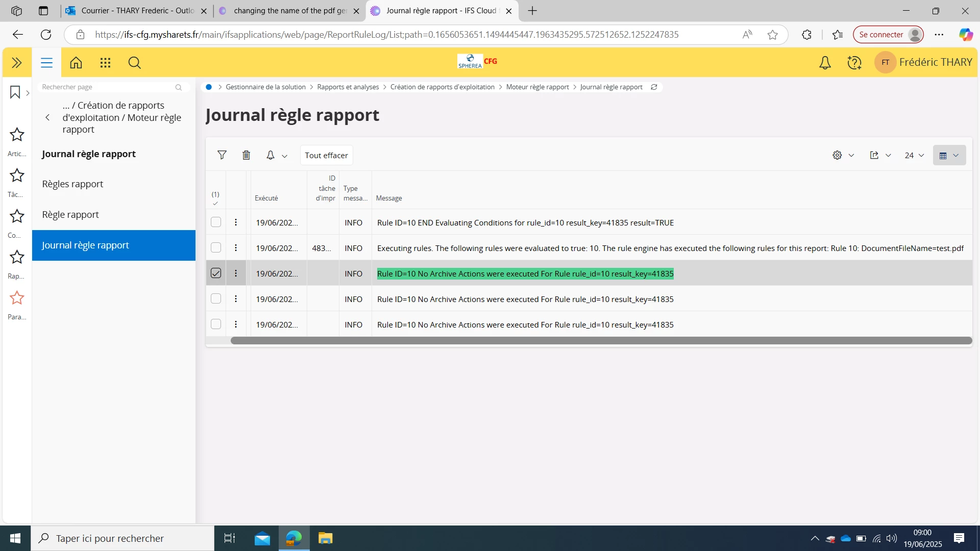The width and height of the screenshot is (980, 551).
Task: Open row menu for the selected highlighted row
Action: click(x=236, y=273)
